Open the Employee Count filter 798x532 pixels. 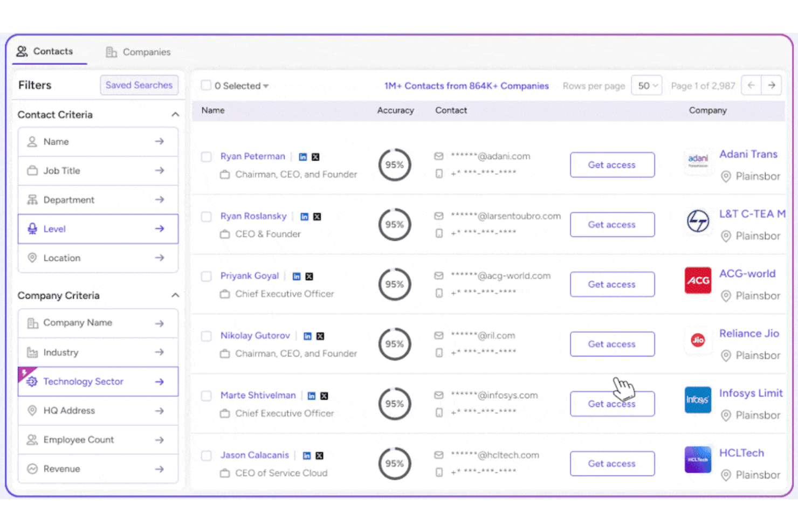[98, 440]
